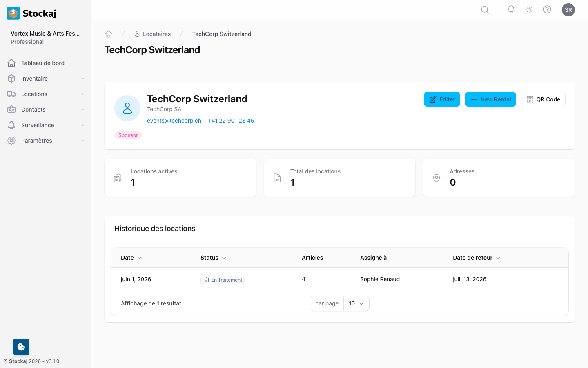Toggle light/dark theme sun icon

529,10
